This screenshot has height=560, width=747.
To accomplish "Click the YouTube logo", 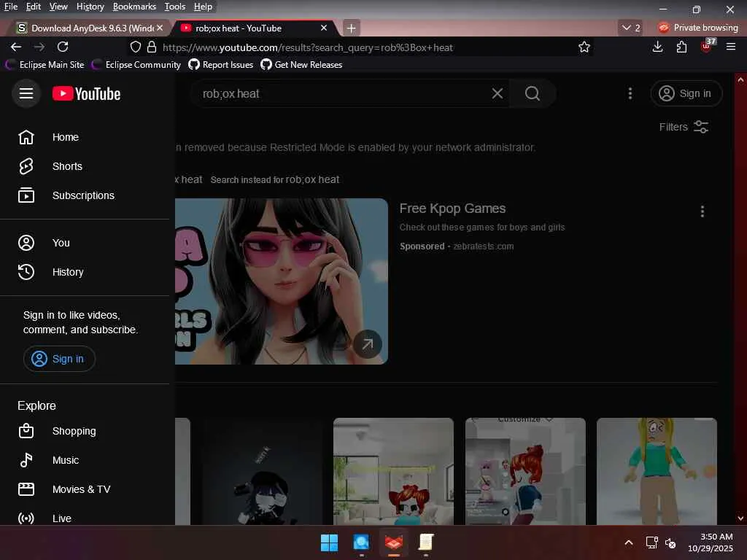I will 86,94.
